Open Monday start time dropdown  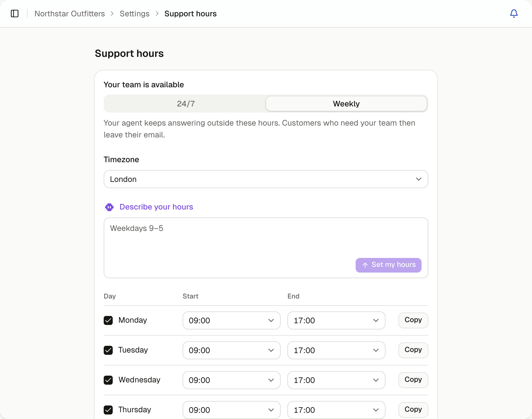pyautogui.click(x=232, y=320)
